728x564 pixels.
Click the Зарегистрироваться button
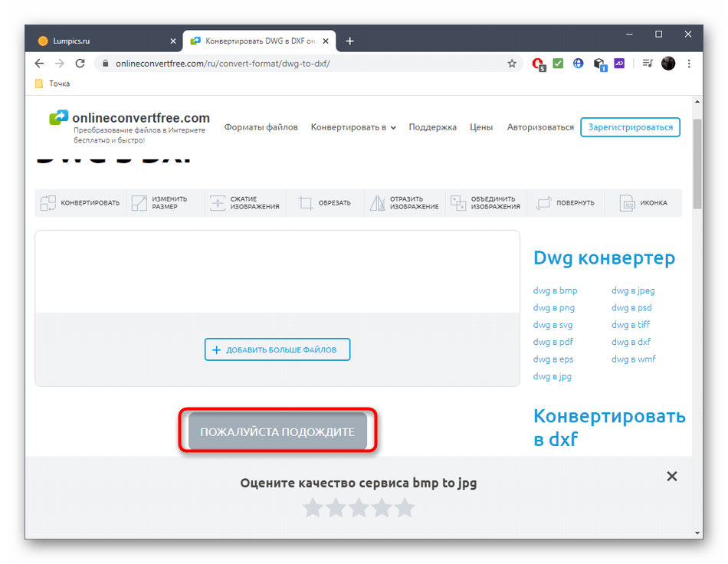[x=630, y=127]
